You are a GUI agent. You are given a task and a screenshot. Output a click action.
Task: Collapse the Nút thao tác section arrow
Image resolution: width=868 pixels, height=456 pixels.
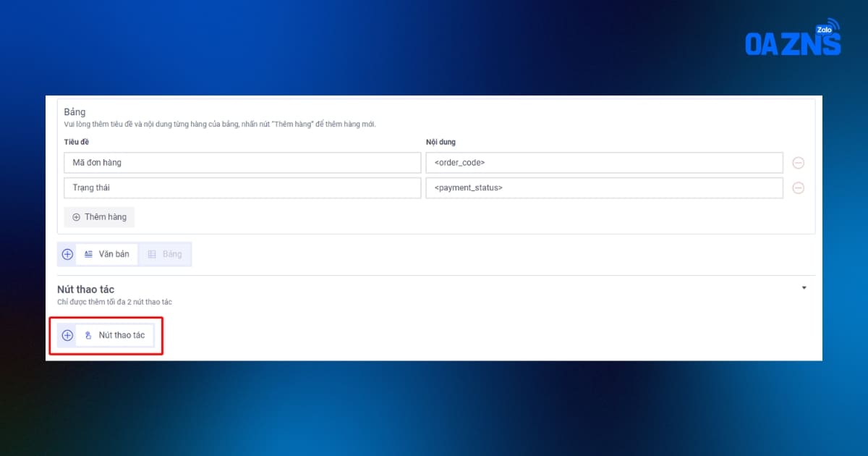click(x=804, y=288)
